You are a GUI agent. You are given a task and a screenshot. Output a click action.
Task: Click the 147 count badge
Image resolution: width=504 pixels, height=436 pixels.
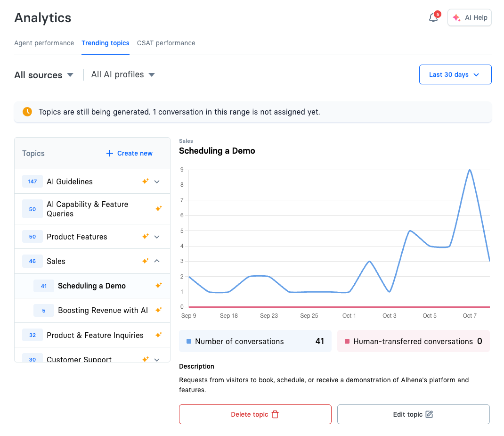(33, 181)
